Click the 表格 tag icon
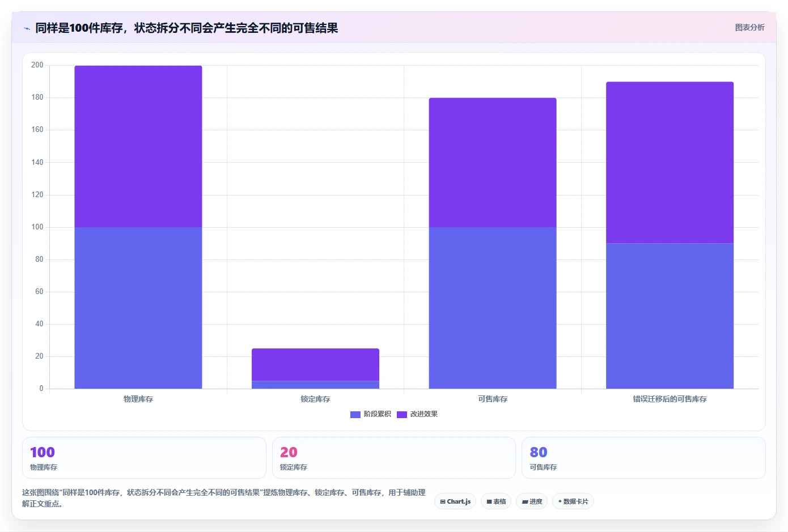Viewport: 788px width, 532px height. [489, 502]
